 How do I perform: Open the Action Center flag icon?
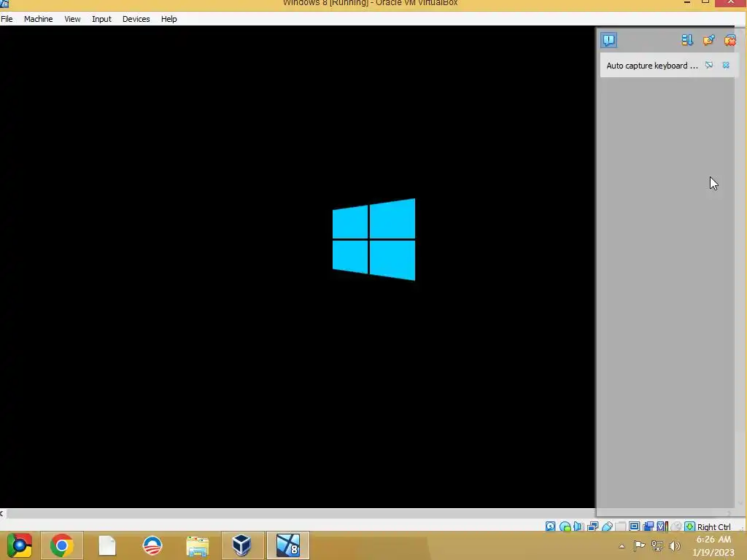click(639, 545)
